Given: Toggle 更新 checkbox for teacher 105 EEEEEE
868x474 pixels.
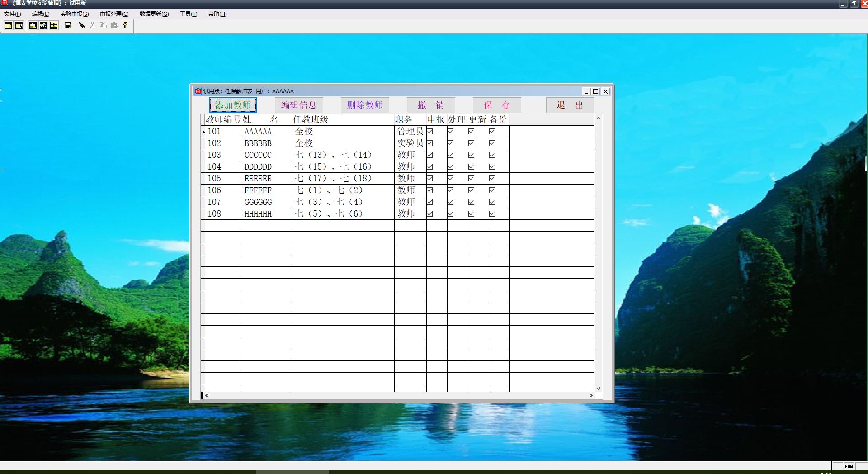Looking at the screenshot, I should click(472, 179).
